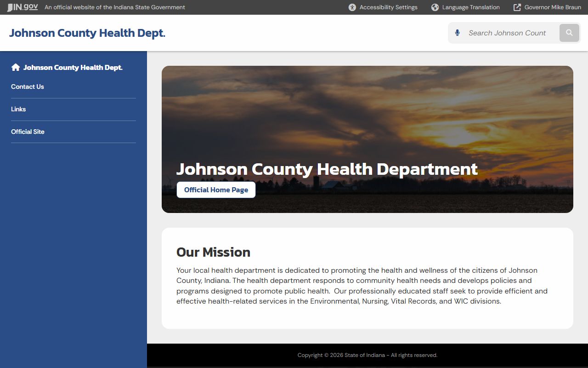Click the copyright State of Indiana text
The width and height of the screenshot is (588, 368).
click(367, 355)
